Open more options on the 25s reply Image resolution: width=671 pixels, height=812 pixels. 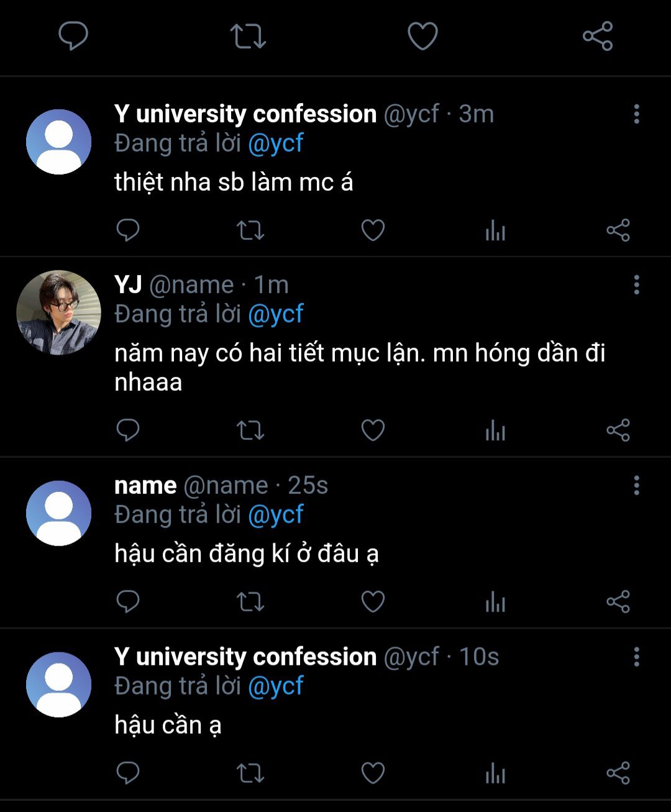tap(636, 486)
